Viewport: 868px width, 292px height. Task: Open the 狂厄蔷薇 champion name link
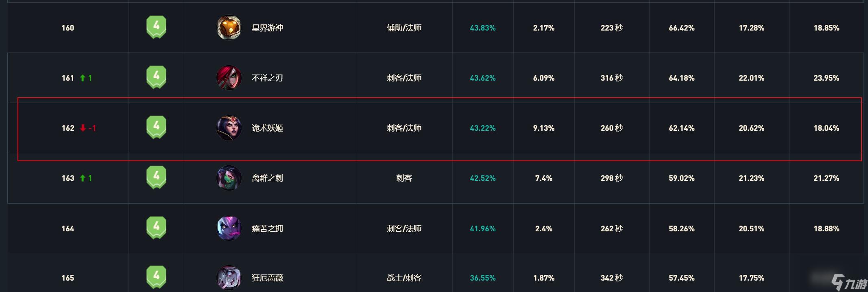pos(267,278)
